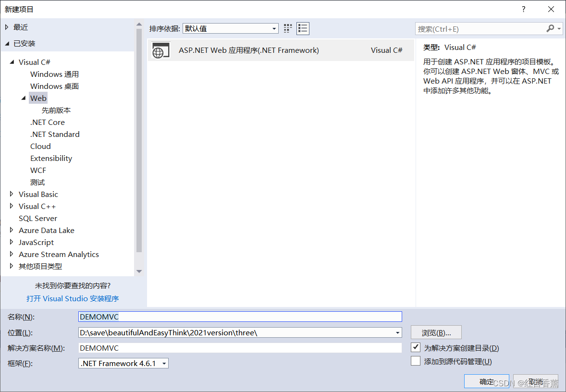Select Windows 桌面 in the tree
This screenshot has width=566, height=392.
54,86
